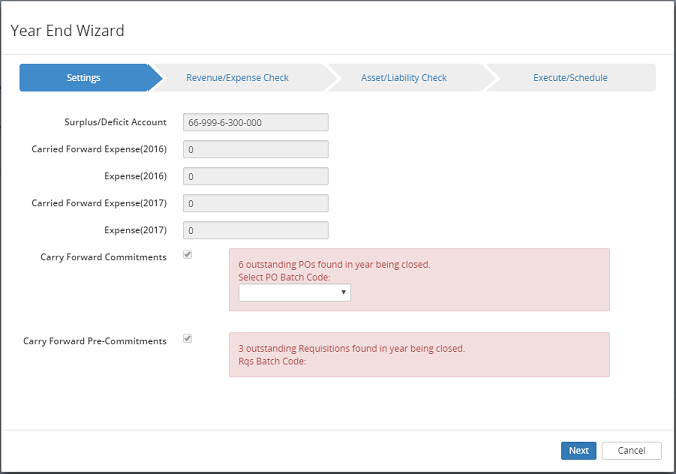
Task: Select the Carried Forward Expense(2017) field
Action: (256, 203)
